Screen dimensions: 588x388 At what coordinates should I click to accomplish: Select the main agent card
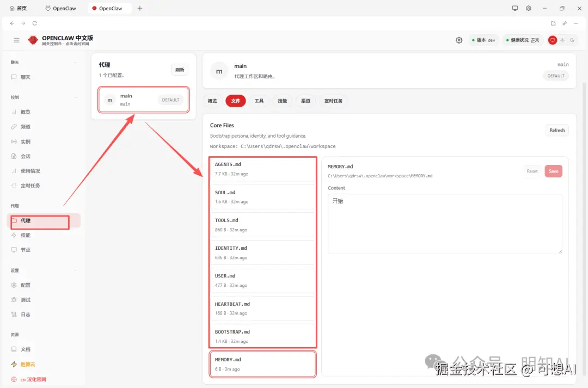pyautogui.click(x=144, y=100)
